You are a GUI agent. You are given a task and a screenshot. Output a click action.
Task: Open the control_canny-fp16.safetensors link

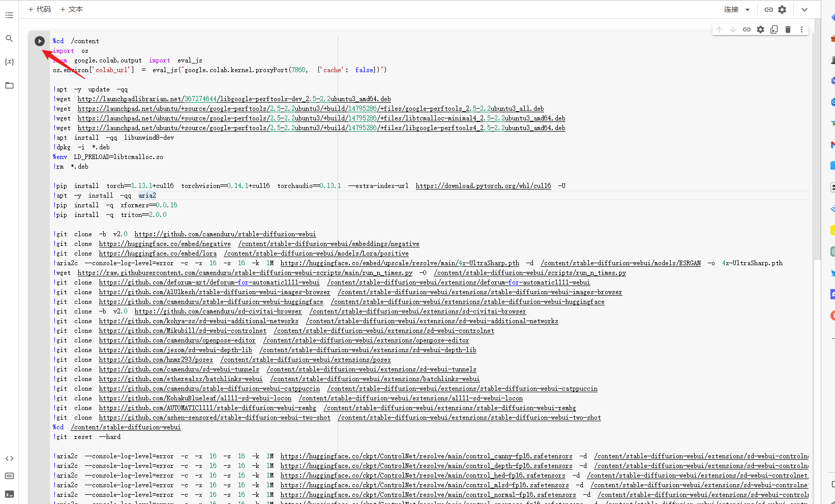pos(426,456)
